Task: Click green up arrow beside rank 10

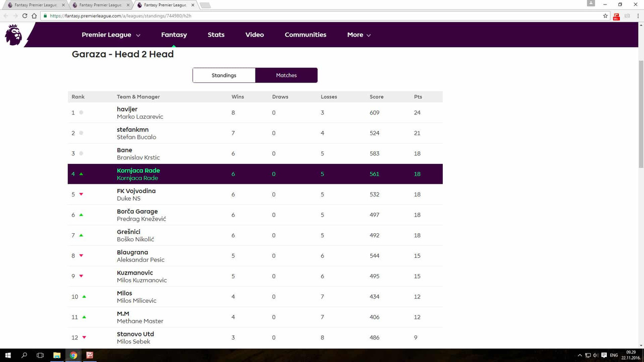Action: coord(84,297)
